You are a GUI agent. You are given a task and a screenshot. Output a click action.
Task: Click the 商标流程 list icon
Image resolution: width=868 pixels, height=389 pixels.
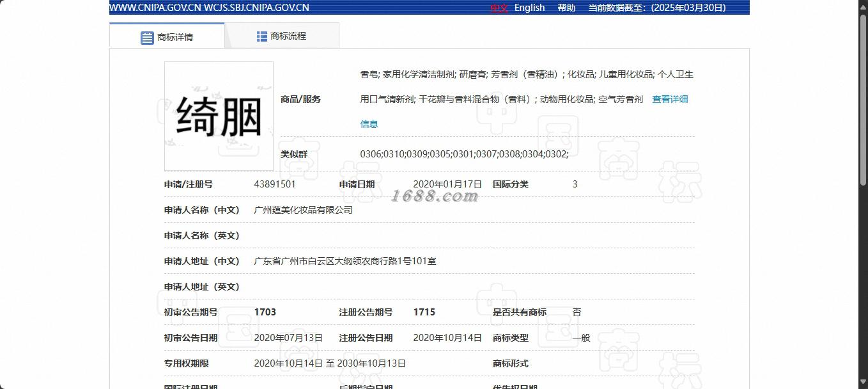pyautogui.click(x=262, y=36)
